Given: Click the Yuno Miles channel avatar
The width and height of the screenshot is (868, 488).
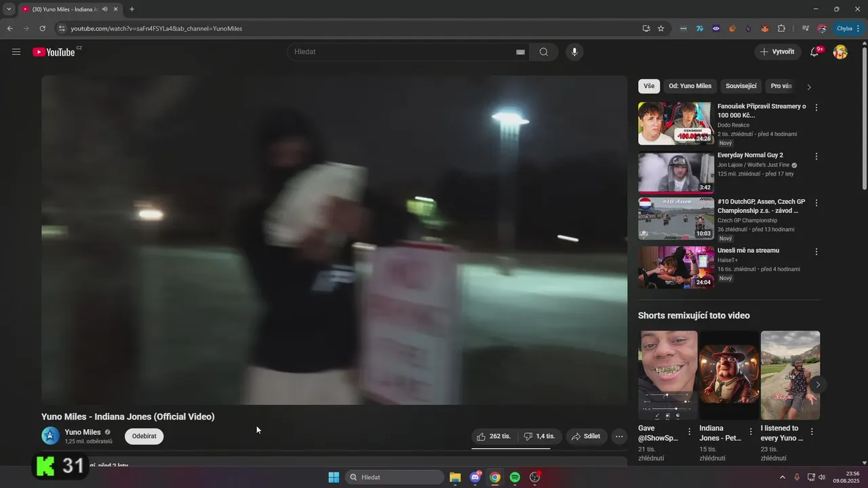Looking at the screenshot, I should tap(50, 436).
